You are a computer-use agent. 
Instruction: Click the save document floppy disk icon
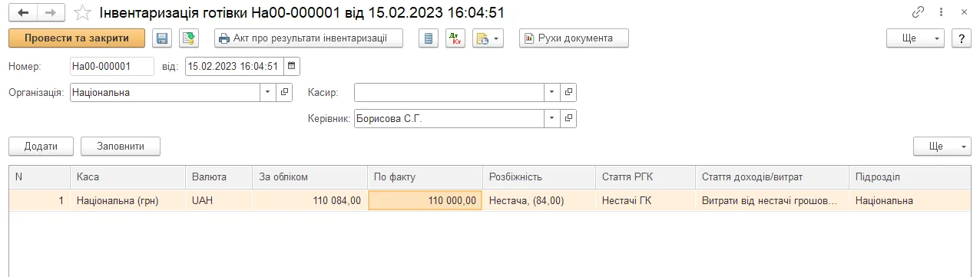[x=162, y=38]
